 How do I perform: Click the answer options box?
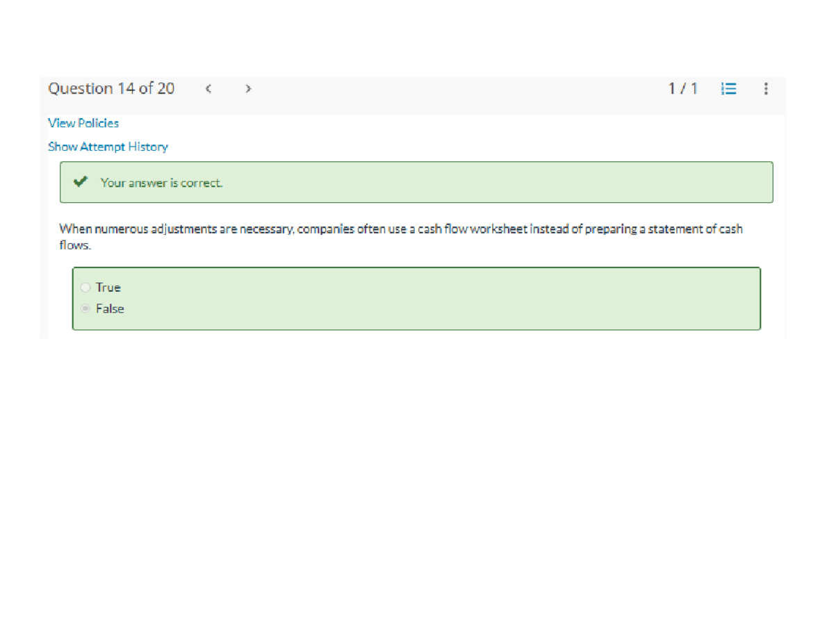[417, 298]
